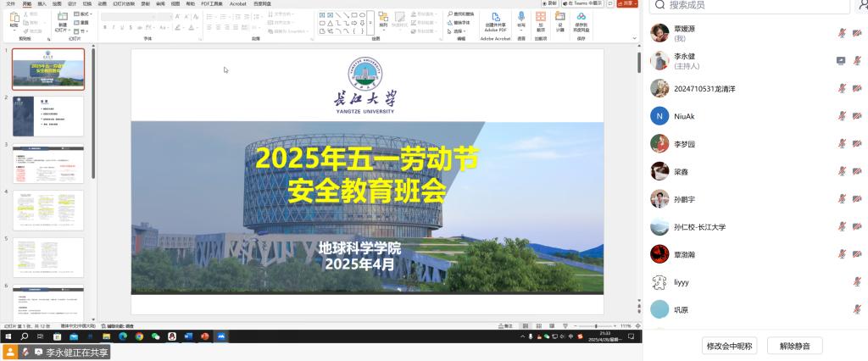Open the 插入 ribbon tab

point(42,3)
